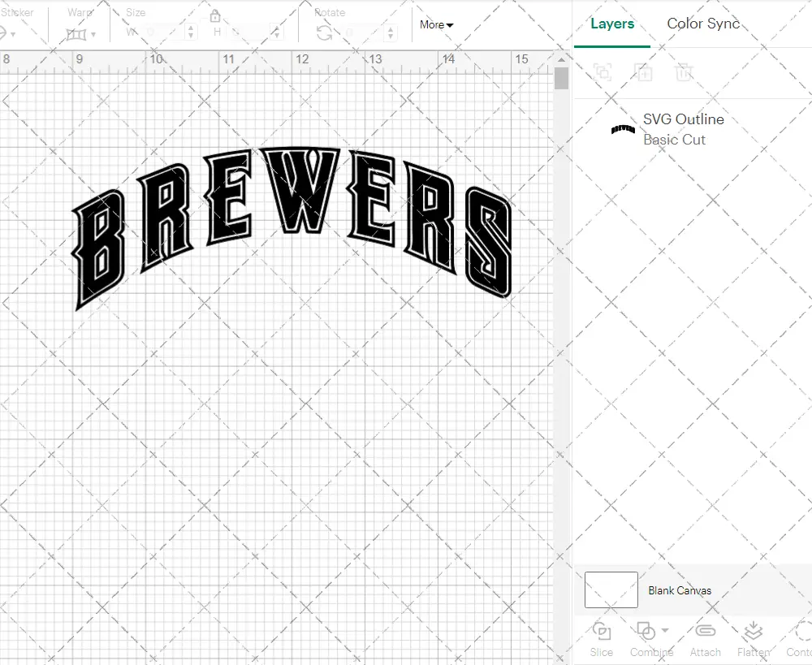This screenshot has width=812, height=665.
Task: Click the Duplicate layer icon
Action: 644,72
